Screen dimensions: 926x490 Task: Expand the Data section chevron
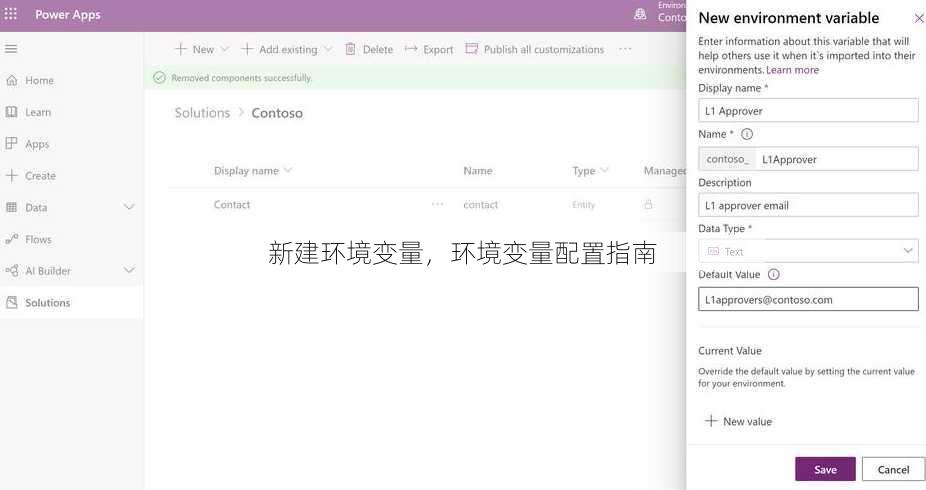coord(129,207)
